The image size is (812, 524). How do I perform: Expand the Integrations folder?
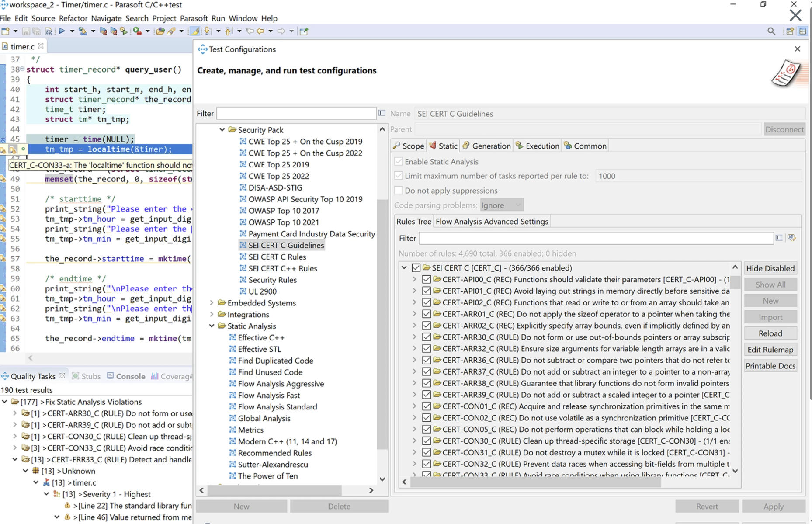pyautogui.click(x=212, y=314)
